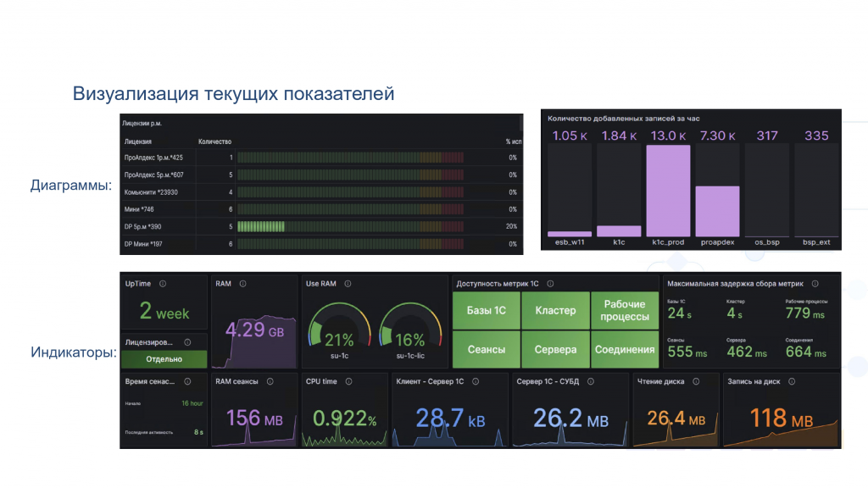Click the green Отдельно licensing status

164,359
